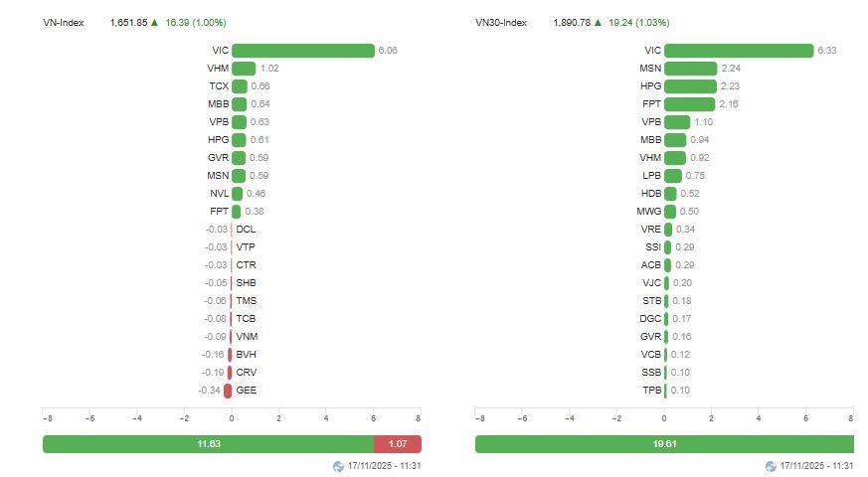Click the green 19.61 summary bar

coord(664,444)
